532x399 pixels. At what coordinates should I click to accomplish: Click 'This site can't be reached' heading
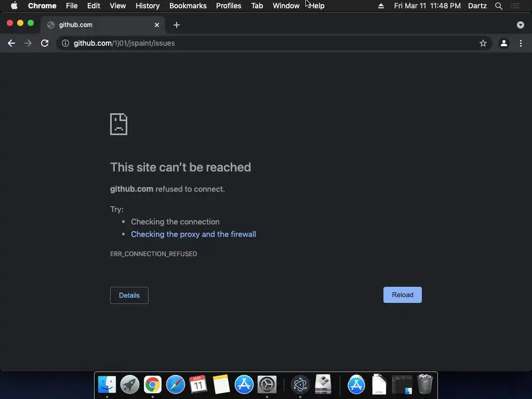[180, 167]
